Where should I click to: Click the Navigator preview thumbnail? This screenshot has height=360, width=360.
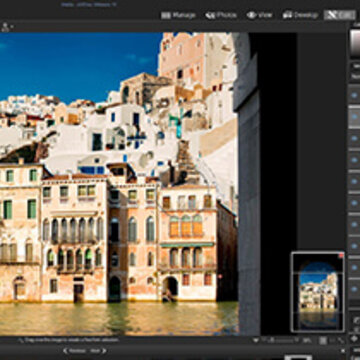(318, 292)
